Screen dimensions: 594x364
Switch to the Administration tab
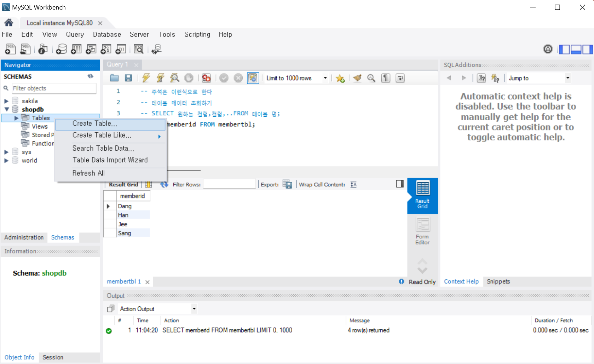tap(24, 237)
